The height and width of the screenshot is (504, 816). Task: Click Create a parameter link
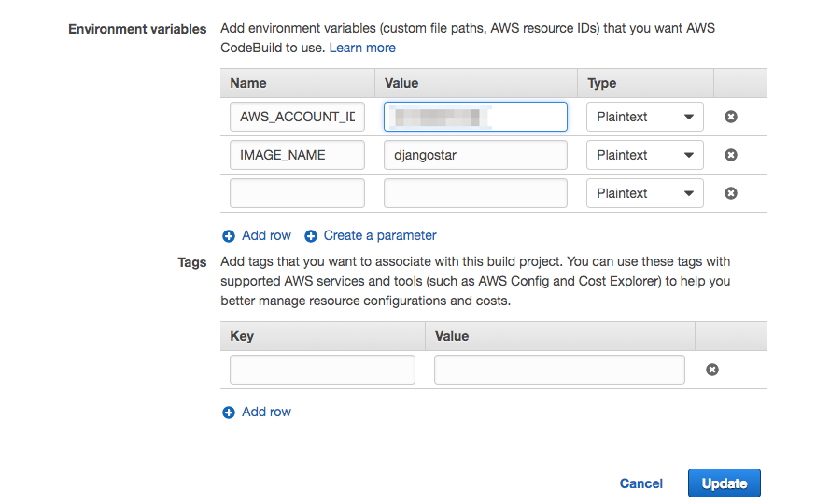point(380,235)
